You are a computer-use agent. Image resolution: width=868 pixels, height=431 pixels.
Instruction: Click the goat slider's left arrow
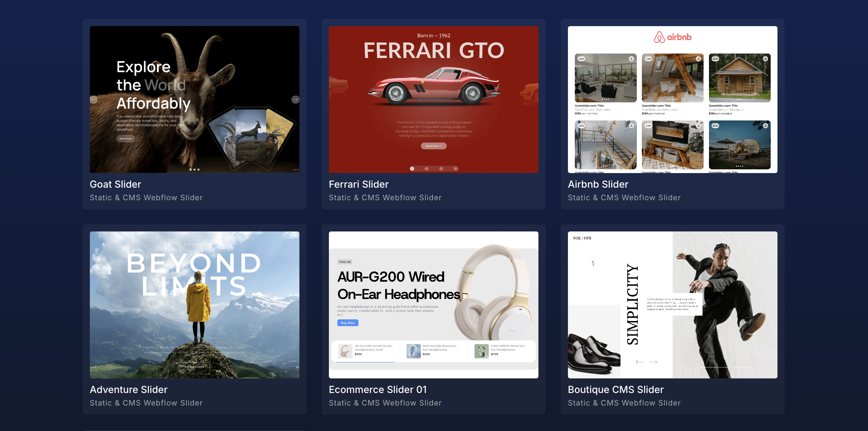point(94,99)
